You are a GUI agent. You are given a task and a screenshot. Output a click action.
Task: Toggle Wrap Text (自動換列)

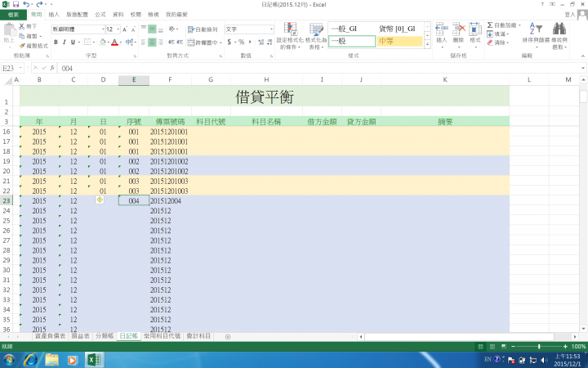pos(203,29)
